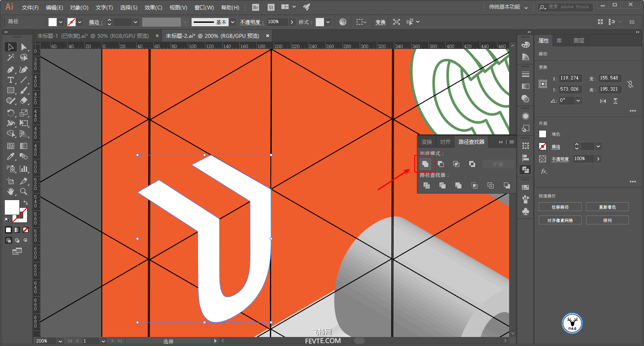
Task: Click 变换 link in control bar
Action: [380, 22]
